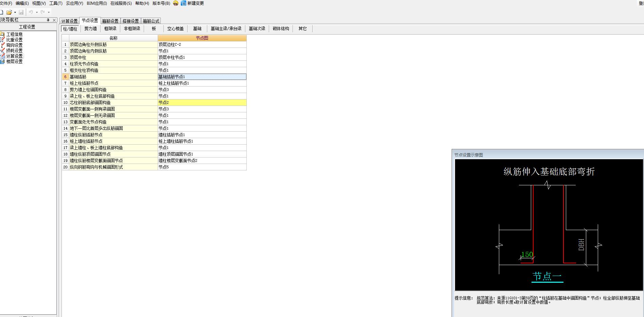
Task: Click the 弯钩设置 item icon
Action: click(2, 45)
